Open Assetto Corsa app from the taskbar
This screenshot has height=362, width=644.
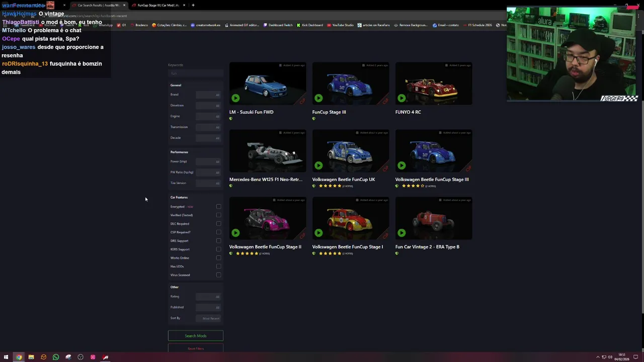pyautogui.click(x=105, y=357)
